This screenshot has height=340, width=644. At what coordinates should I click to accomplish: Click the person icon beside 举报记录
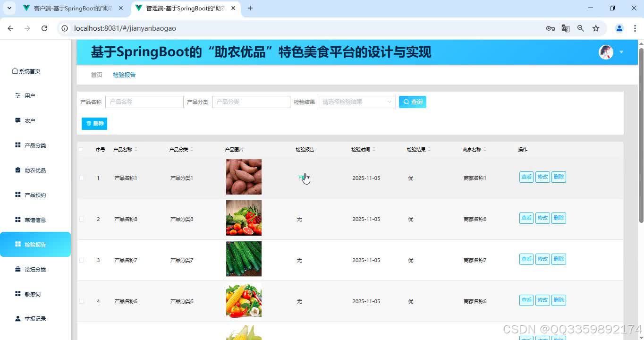click(18, 318)
